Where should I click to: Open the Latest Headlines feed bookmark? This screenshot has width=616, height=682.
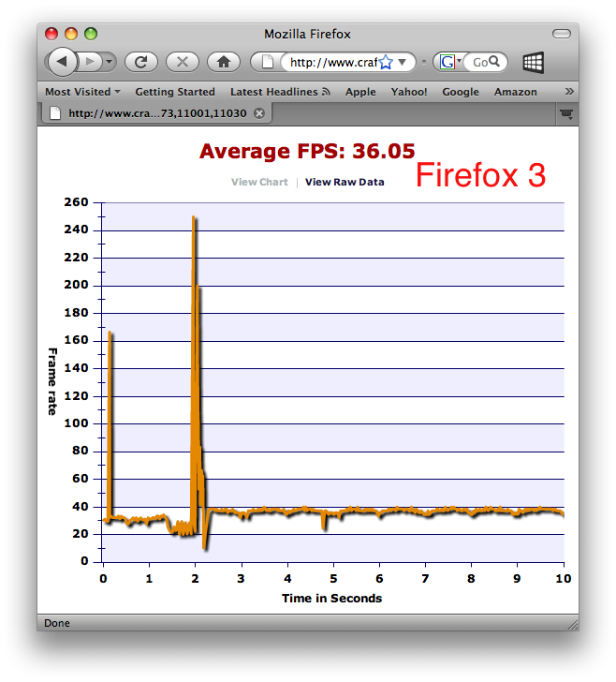pos(280,92)
